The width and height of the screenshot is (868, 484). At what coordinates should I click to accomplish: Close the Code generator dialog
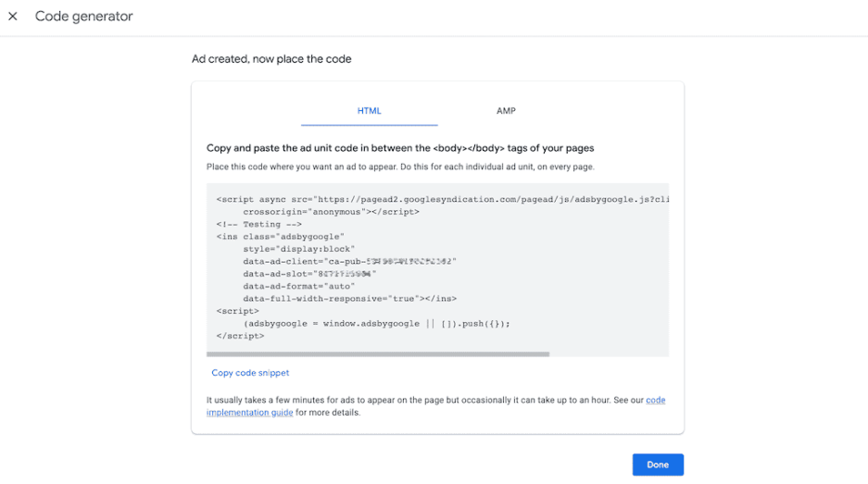[13, 17]
